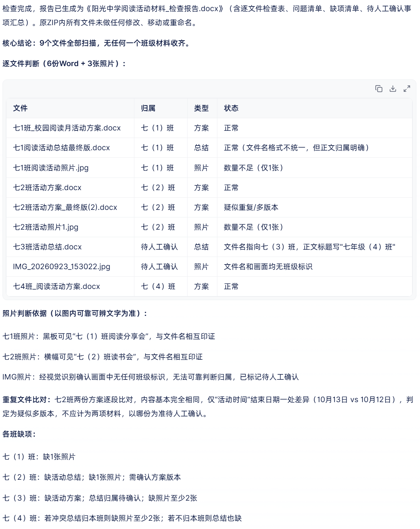Click 待人工确认 in IMG_20260923 row
The image size is (420, 529).
pos(159,267)
